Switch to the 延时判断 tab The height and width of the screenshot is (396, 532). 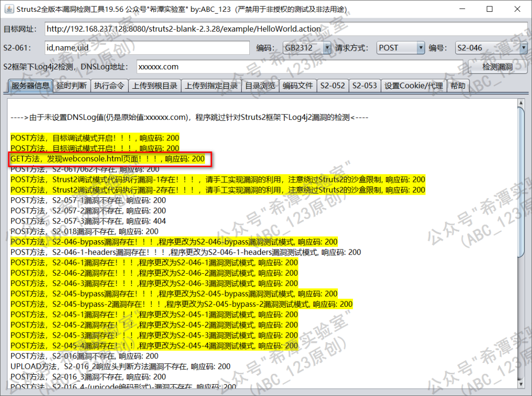tap(71, 86)
